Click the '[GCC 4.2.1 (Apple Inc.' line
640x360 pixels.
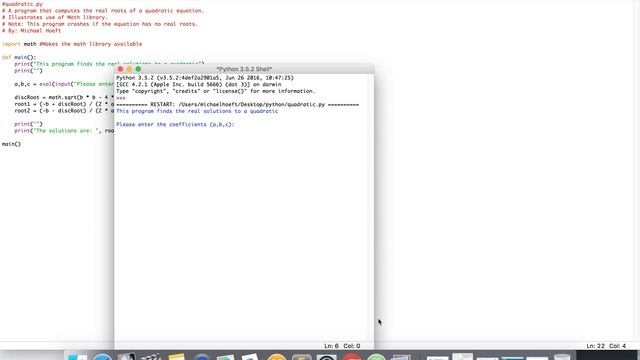pos(198,84)
